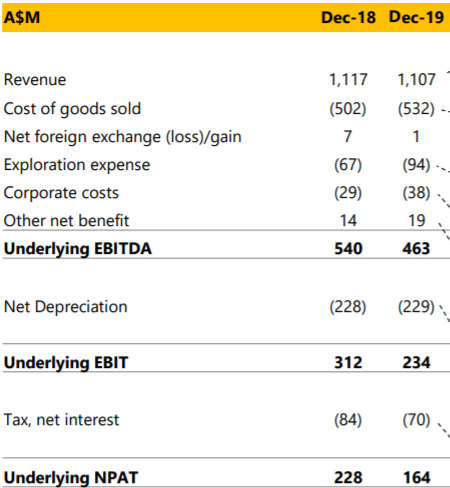The height and width of the screenshot is (488, 450).
Task: Select Dec-18 revenue value 1,117
Action: tap(348, 80)
